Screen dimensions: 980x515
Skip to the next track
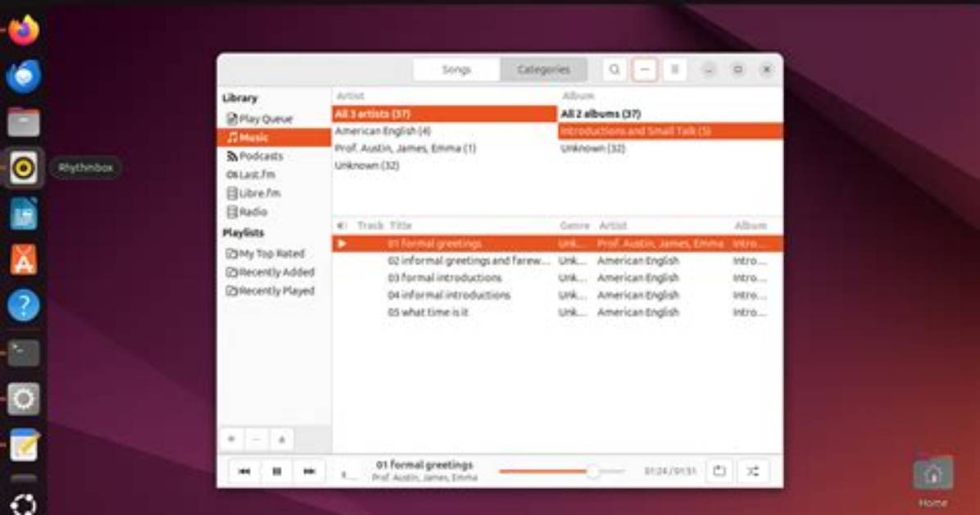pos(310,472)
